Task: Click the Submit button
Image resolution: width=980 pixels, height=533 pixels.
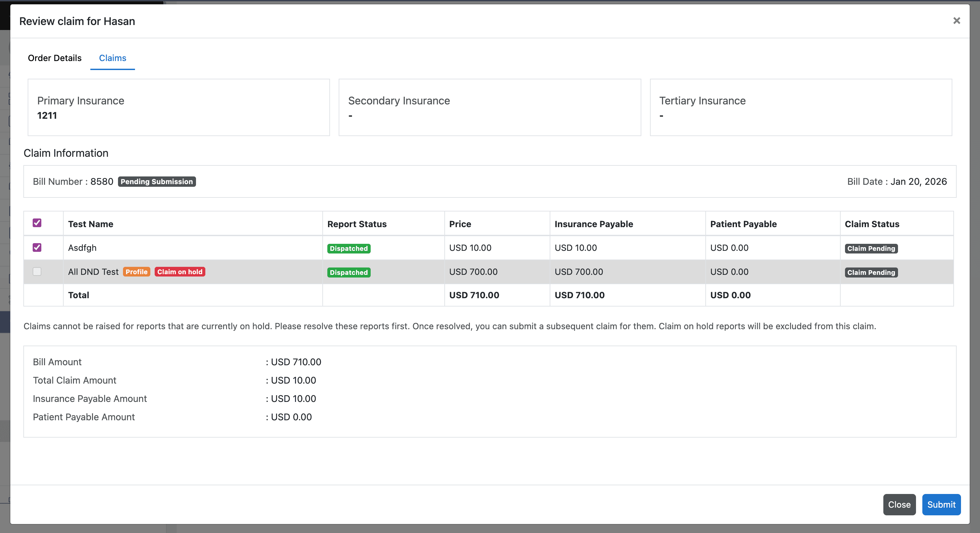Action: 941,504
